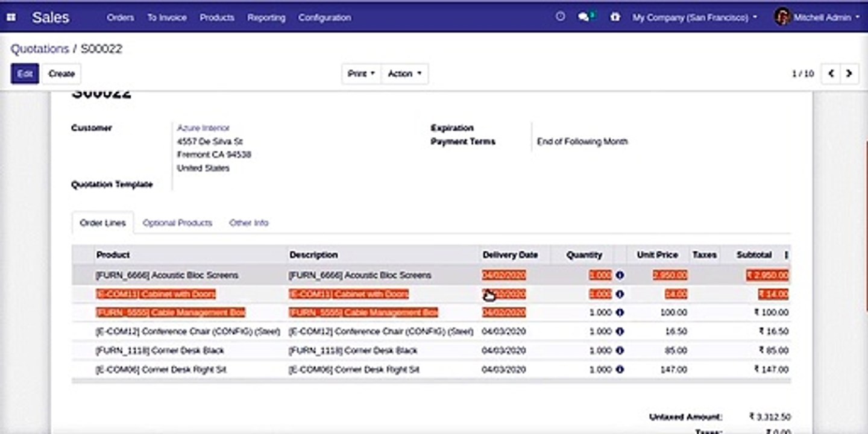The height and width of the screenshot is (434, 868).
Task: Go to next record arrow
Action: [849, 74]
